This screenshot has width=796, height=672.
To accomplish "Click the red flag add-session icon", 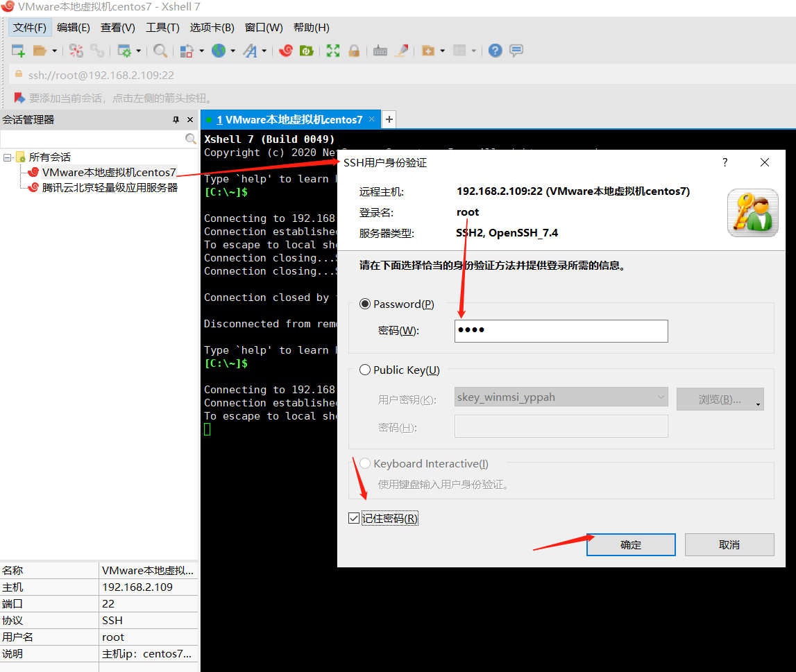I will click(x=19, y=98).
